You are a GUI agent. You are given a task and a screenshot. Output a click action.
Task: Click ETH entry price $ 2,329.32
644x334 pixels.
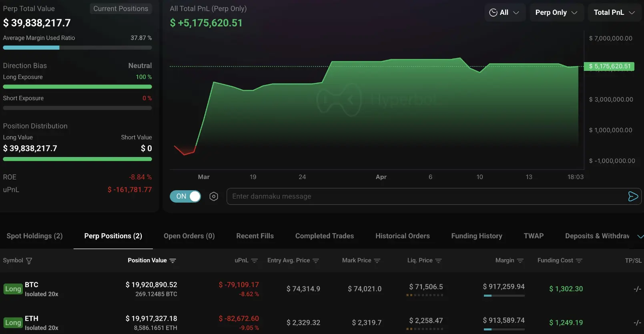point(303,322)
